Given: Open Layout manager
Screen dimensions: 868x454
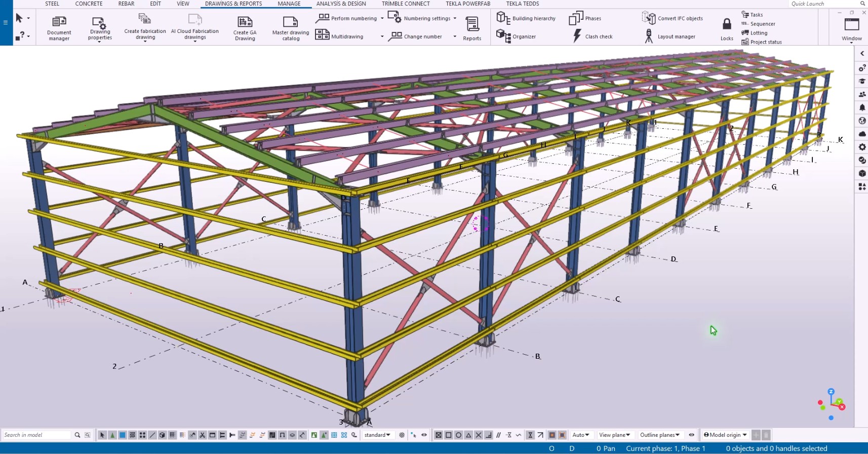Looking at the screenshot, I should click(669, 36).
